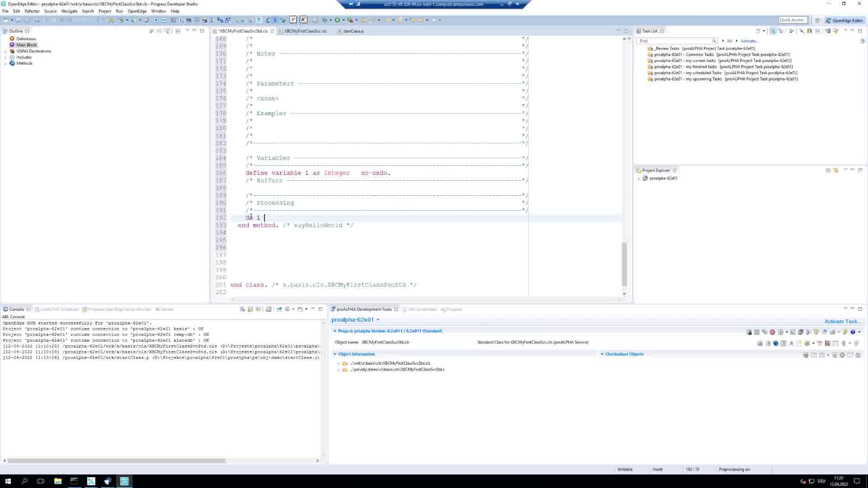Collapse the Checkedout Objects section
868x488 pixels.
[602, 354]
